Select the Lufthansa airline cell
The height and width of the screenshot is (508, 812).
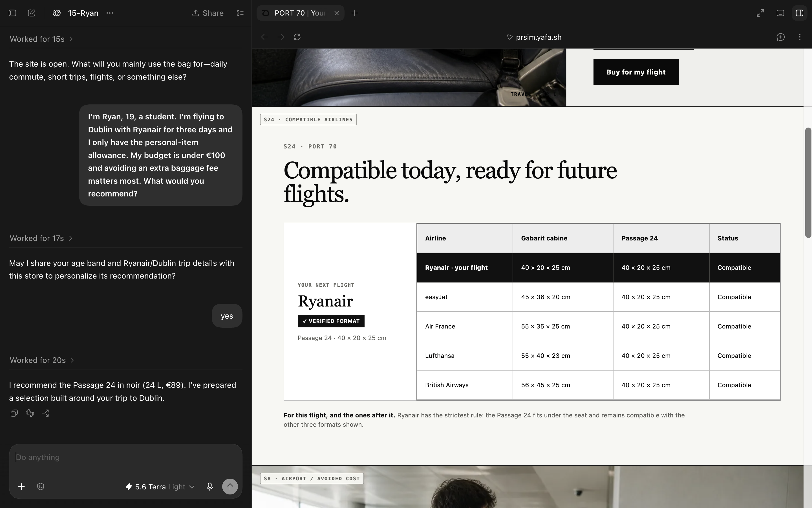[465, 356]
